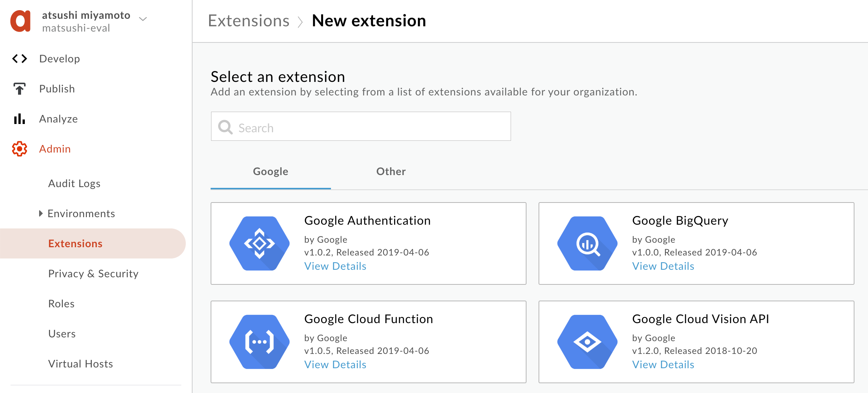
Task: View details for Google Cloud Function
Action: pos(335,364)
